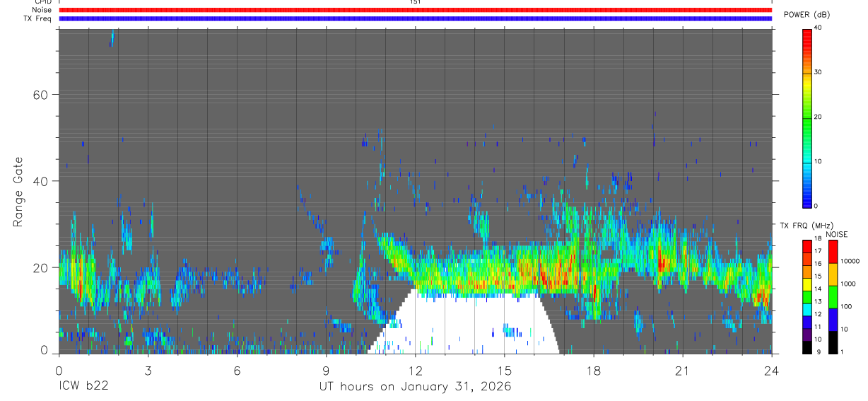Click the 0 tick on the Range Gate axis
868x401 pixels.
(42, 350)
